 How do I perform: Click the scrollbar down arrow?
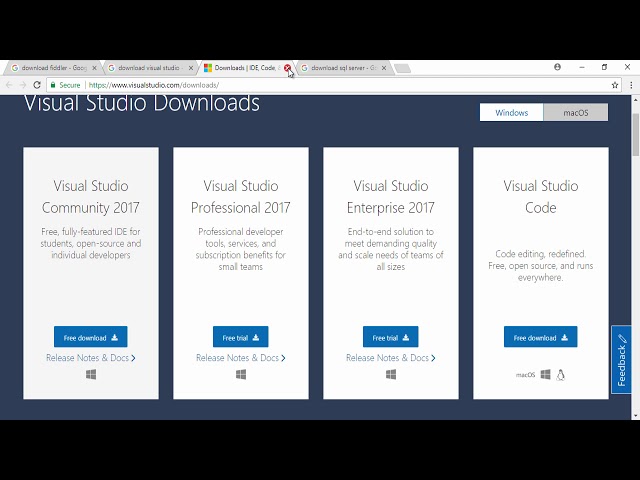(636, 416)
